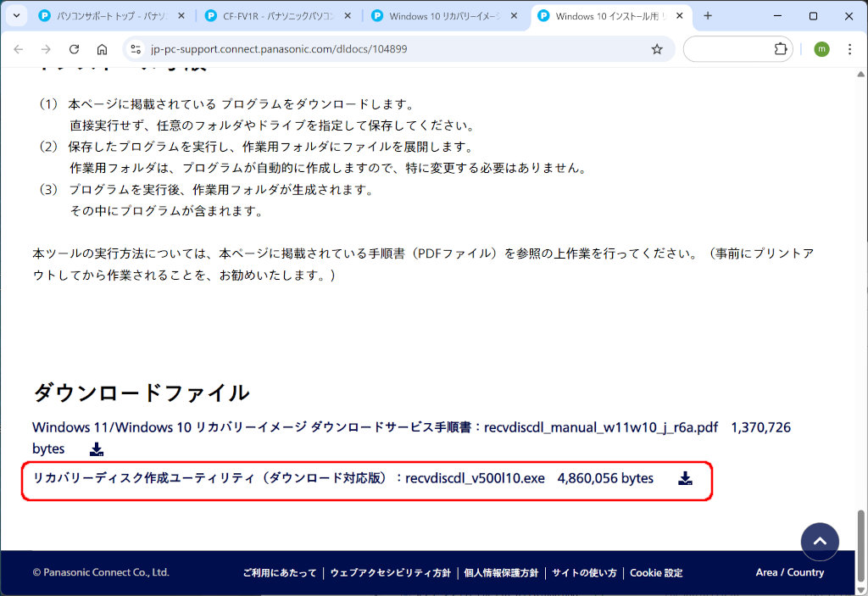This screenshot has height=596, width=868.
Task: Download the recvdiscdl manual PDF icon
Action: point(97,449)
